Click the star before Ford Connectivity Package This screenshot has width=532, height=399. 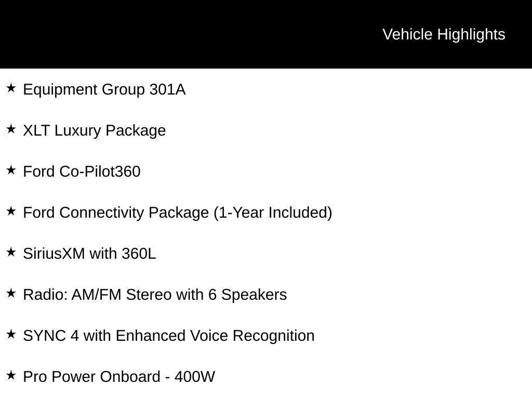click(11, 211)
